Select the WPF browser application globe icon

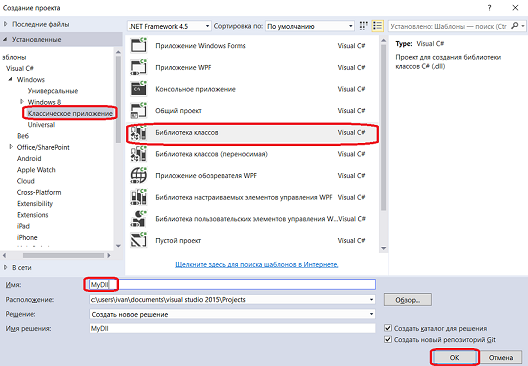point(139,175)
